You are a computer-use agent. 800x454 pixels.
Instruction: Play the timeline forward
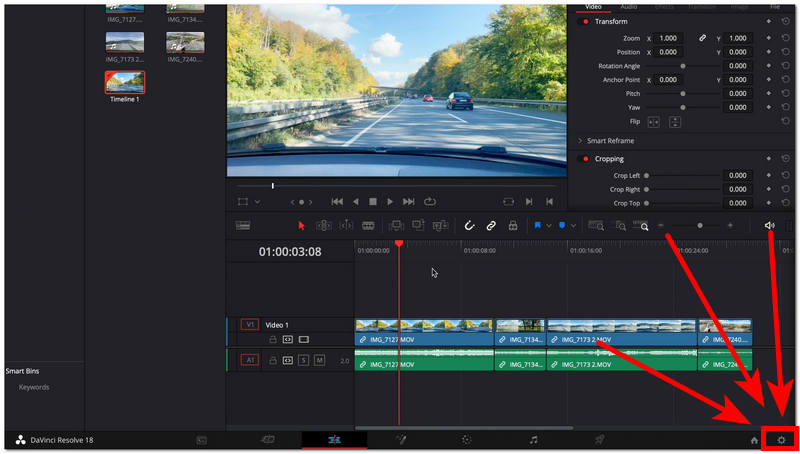point(390,201)
